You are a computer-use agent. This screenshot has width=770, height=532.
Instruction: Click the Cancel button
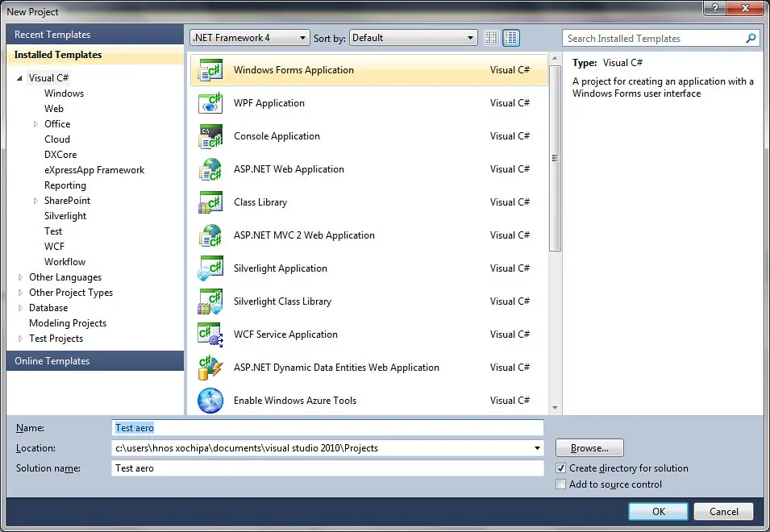coord(723,511)
